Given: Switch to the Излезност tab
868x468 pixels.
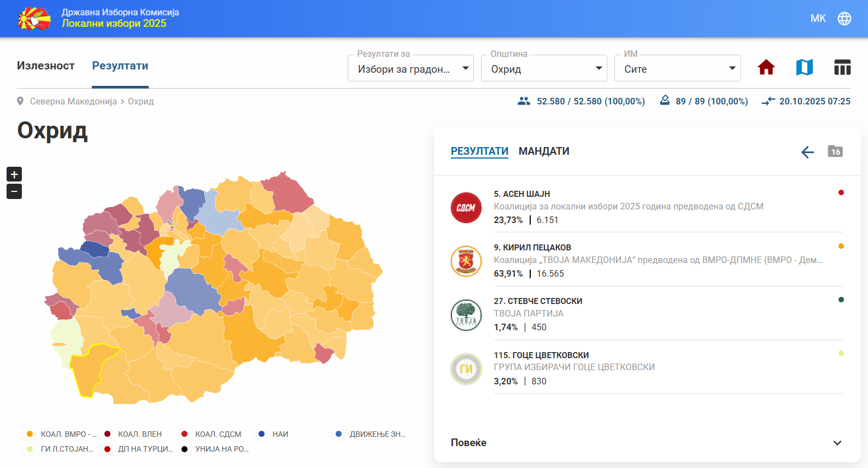Looking at the screenshot, I should (46, 66).
